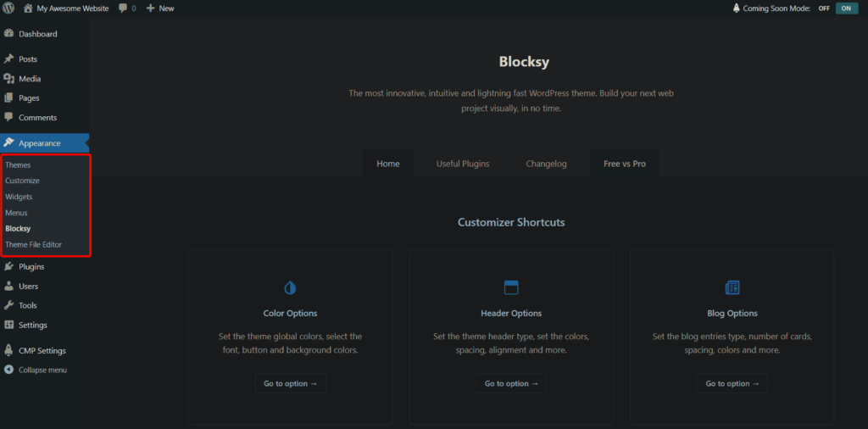Open the My Awesome Website link

coord(73,8)
